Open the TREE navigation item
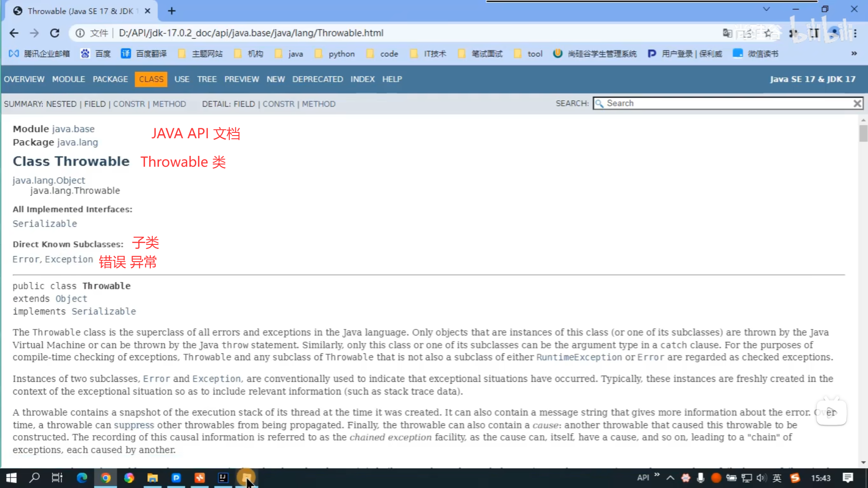 pyautogui.click(x=207, y=79)
